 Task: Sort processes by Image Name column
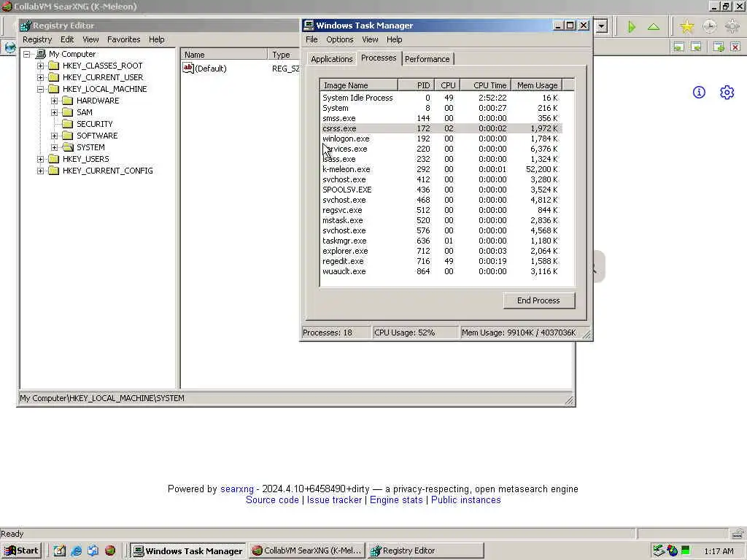point(359,85)
